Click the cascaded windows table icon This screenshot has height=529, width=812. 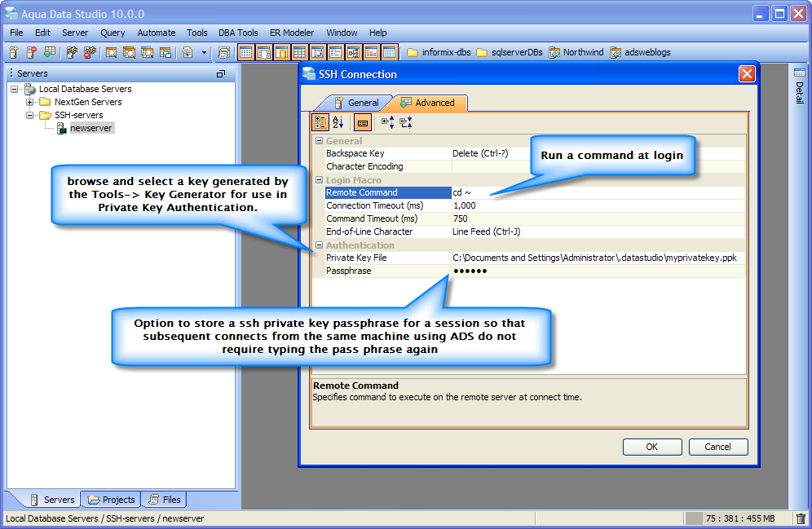click(x=165, y=52)
